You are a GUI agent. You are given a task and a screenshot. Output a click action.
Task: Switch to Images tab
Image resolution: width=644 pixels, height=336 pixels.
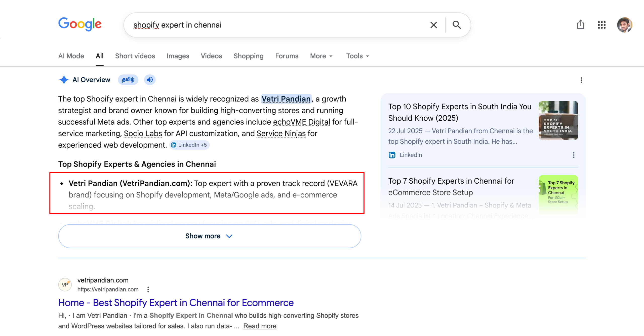pyautogui.click(x=178, y=56)
